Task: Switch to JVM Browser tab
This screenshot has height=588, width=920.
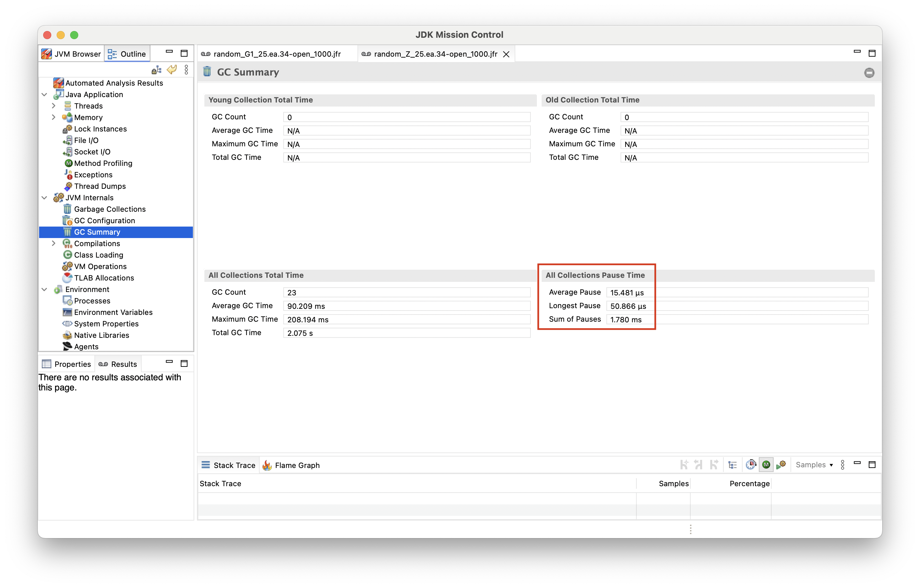Action: click(x=71, y=54)
